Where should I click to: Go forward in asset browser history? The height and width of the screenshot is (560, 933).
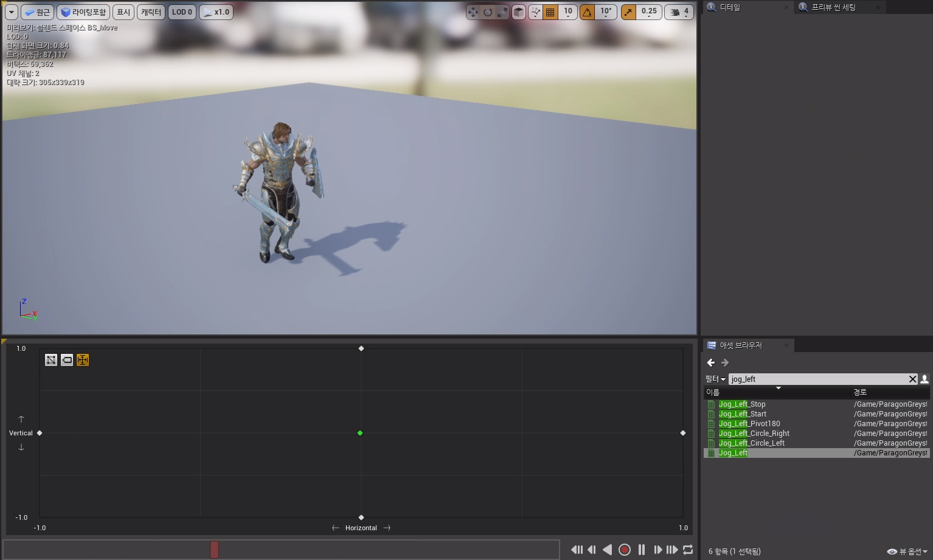click(724, 362)
